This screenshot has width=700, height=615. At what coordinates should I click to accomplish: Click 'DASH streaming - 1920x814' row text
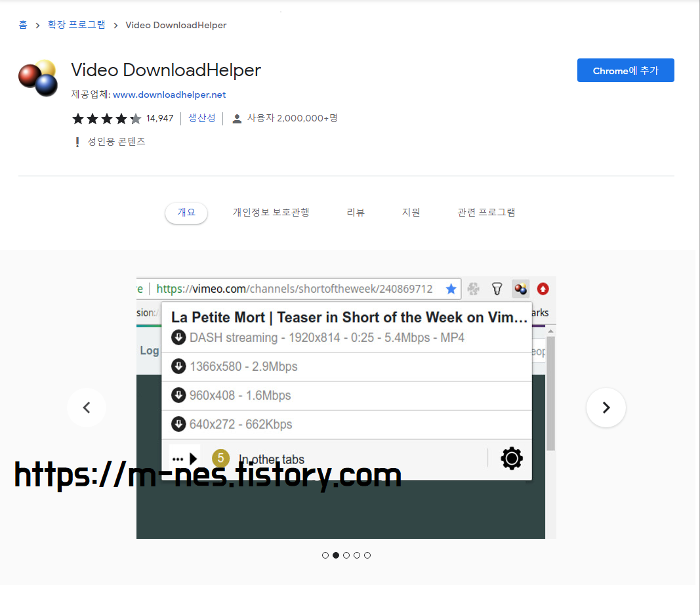[x=327, y=337]
